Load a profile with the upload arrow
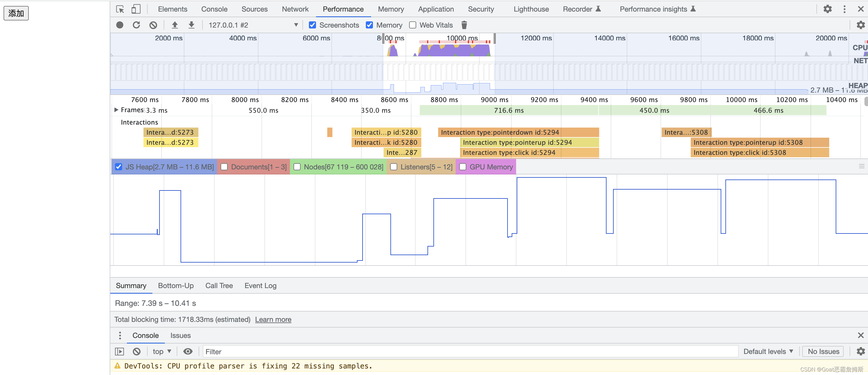The image size is (868, 375). [175, 25]
